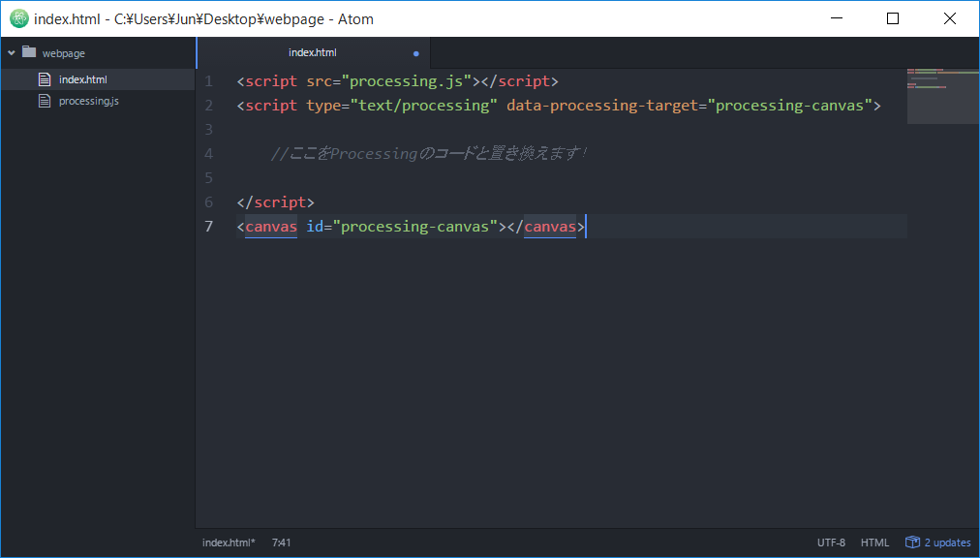Click the 7:41 cursor position indicator

click(x=281, y=542)
